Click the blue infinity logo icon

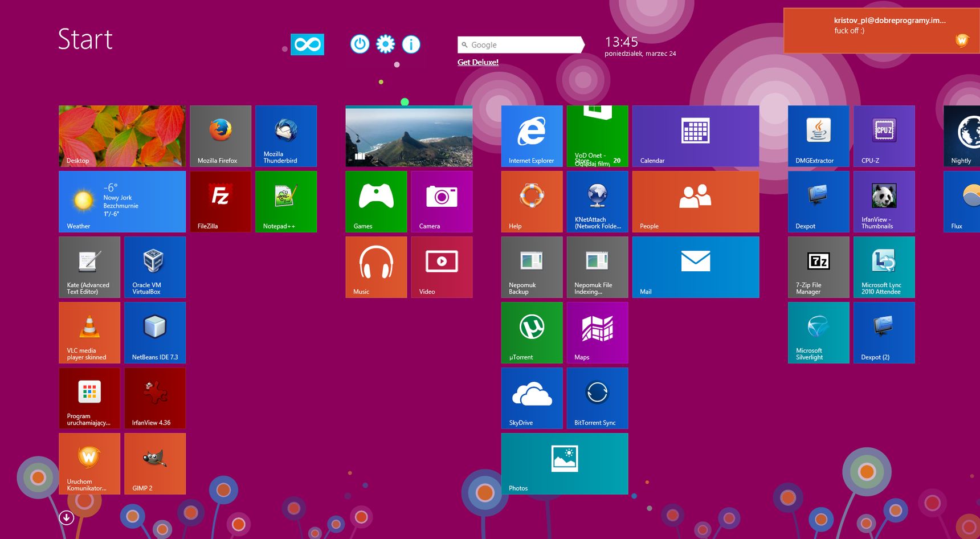(308, 44)
